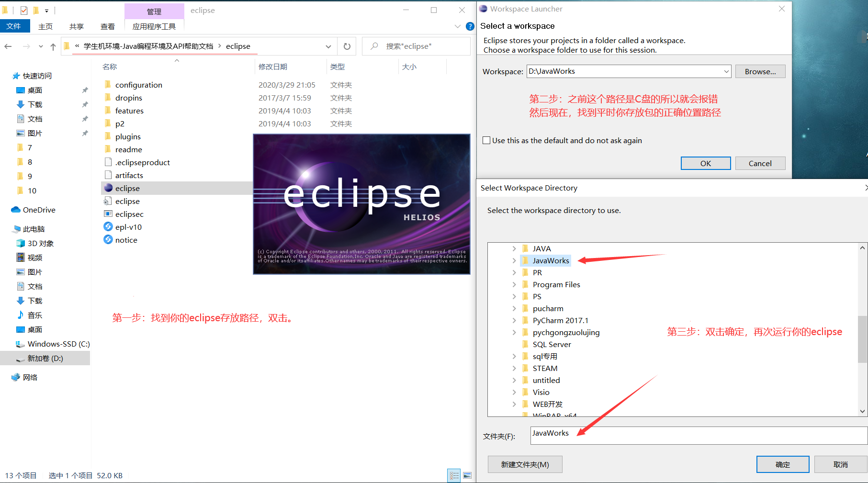This screenshot has height=483, width=868.
Task: Expand the WEB开发 folder node
Action: point(514,404)
